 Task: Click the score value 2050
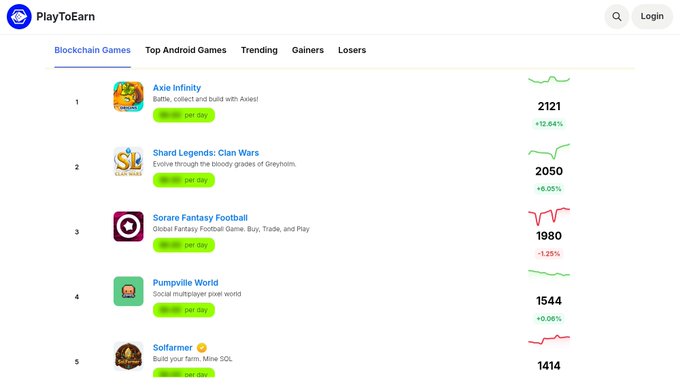coord(549,171)
